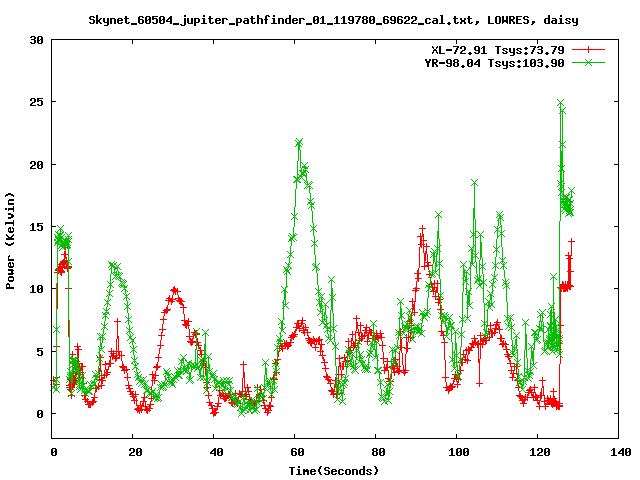Click the x-axis tick label '20'
Viewport: 640px width, 480px height.
coord(135,452)
